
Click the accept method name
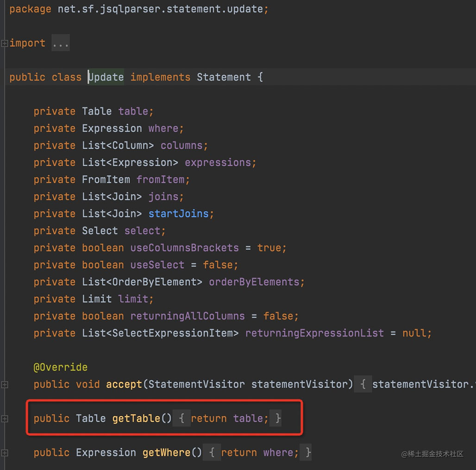(x=124, y=384)
